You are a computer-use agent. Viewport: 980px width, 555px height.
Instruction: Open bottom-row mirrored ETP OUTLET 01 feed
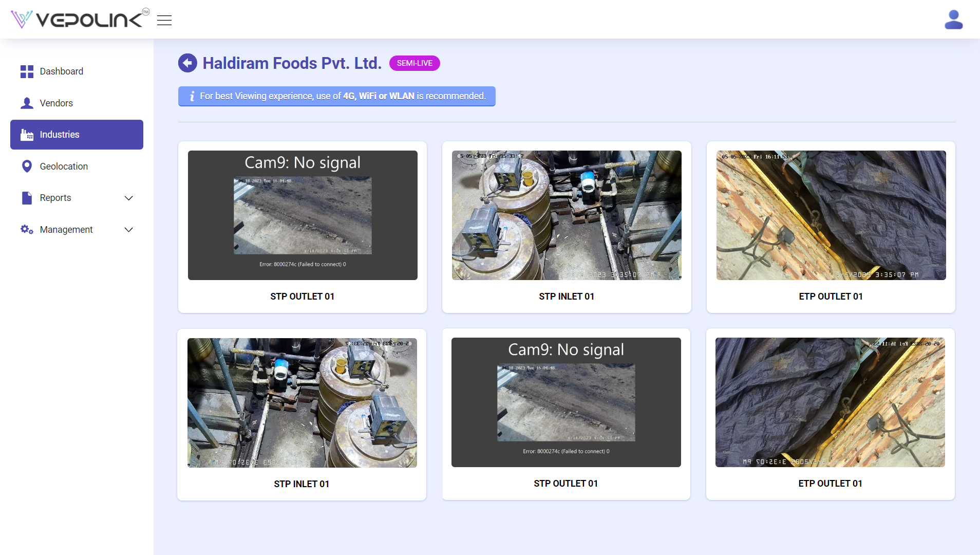(830, 402)
